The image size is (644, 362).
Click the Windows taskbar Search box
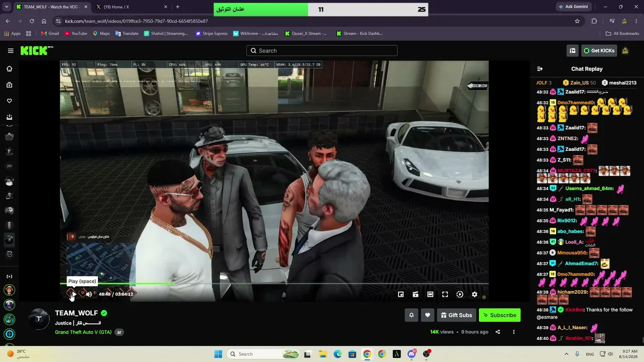click(264, 354)
